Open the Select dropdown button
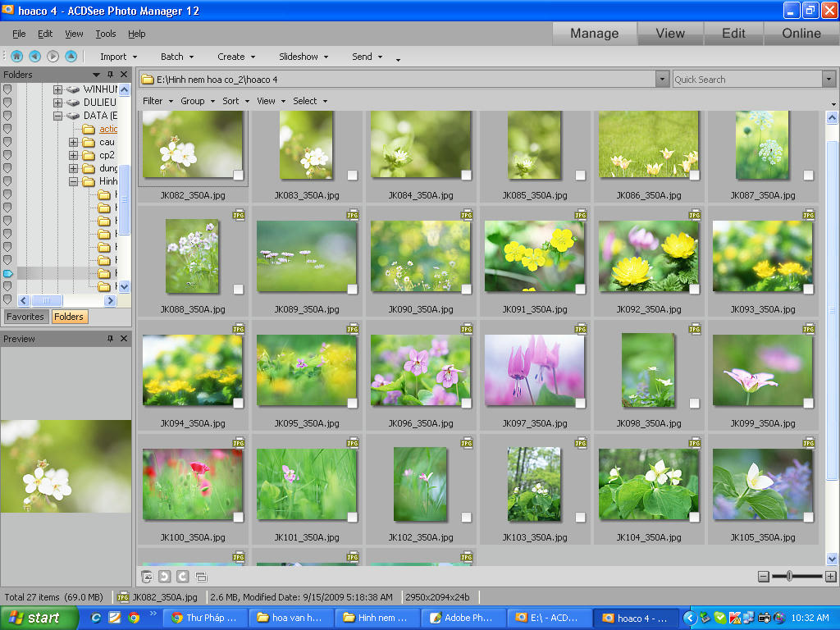 (x=309, y=101)
